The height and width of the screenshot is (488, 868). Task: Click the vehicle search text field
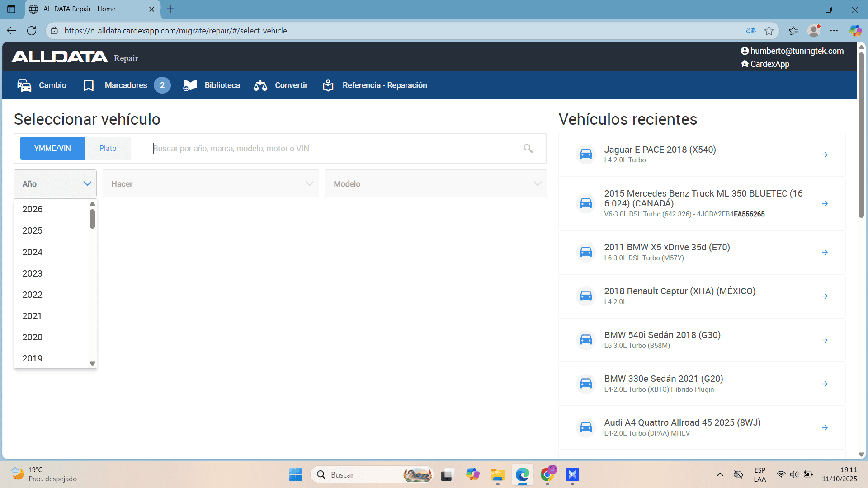(x=335, y=148)
